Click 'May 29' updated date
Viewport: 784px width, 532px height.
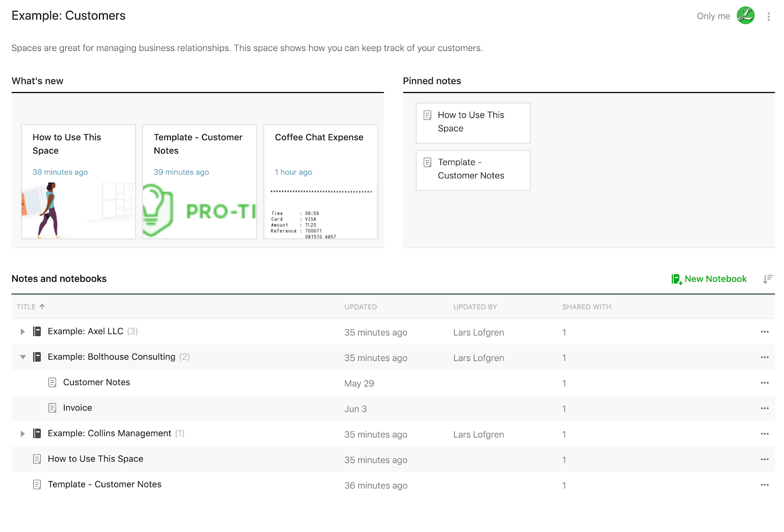359,384
